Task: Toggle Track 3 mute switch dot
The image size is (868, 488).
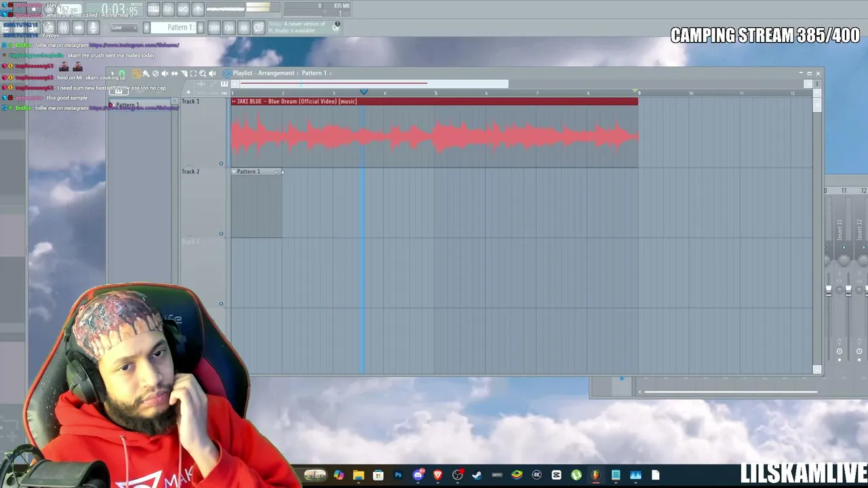Action: point(221,304)
